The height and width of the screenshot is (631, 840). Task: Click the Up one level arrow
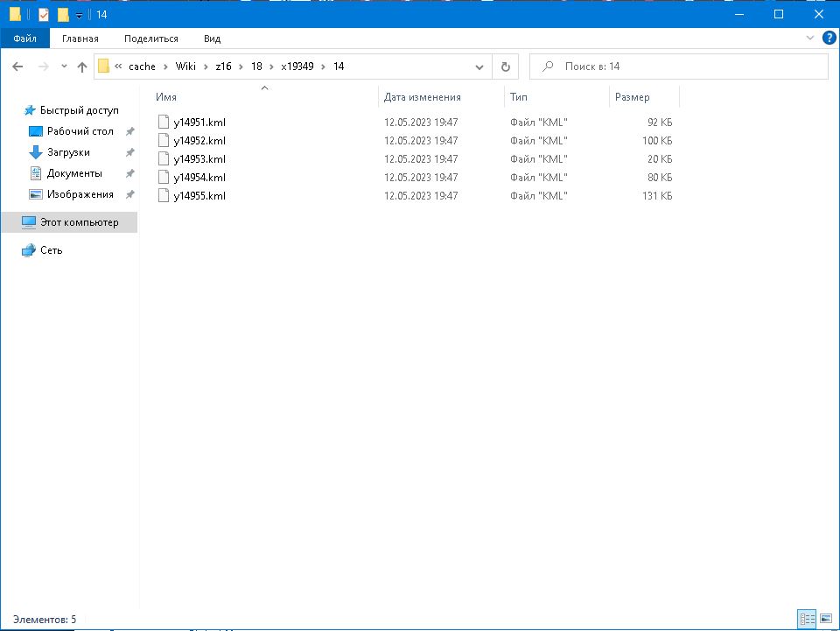[x=82, y=67]
